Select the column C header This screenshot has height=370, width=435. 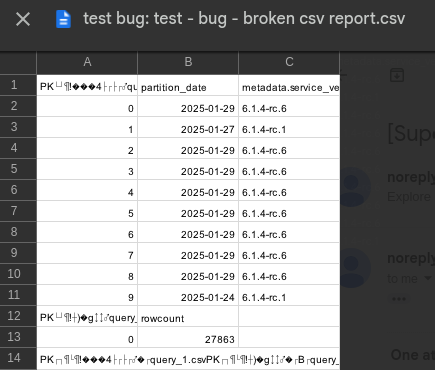pyautogui.click(x=289, y=62)
